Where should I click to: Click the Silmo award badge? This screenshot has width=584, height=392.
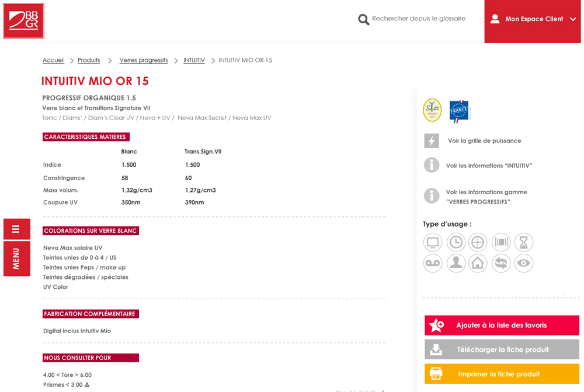pos(432,110)
